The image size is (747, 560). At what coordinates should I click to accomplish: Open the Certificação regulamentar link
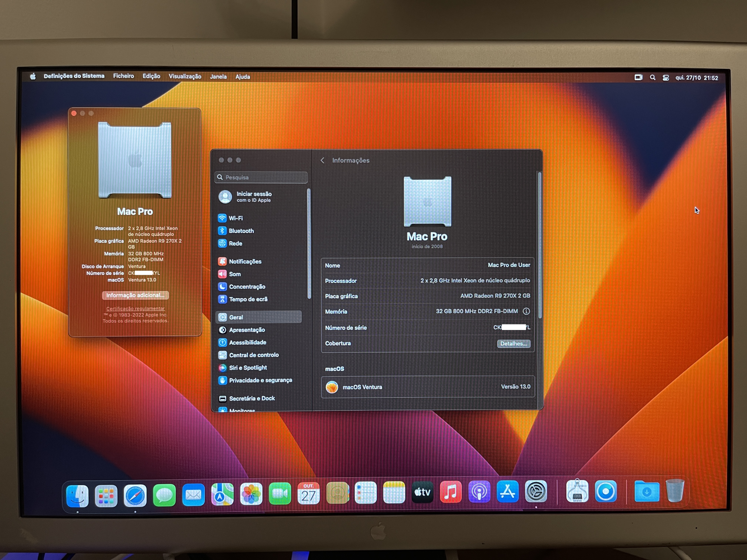(x=135, y=308)
